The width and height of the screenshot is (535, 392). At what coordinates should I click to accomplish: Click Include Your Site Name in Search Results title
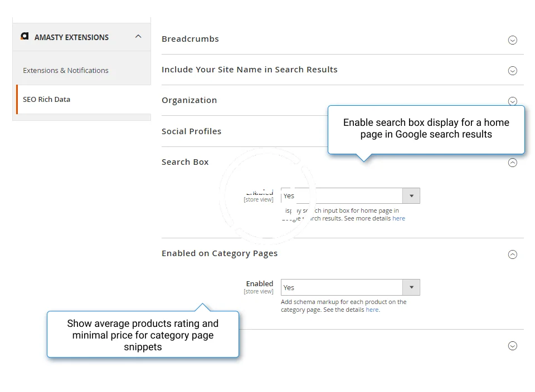click(249, 70)
